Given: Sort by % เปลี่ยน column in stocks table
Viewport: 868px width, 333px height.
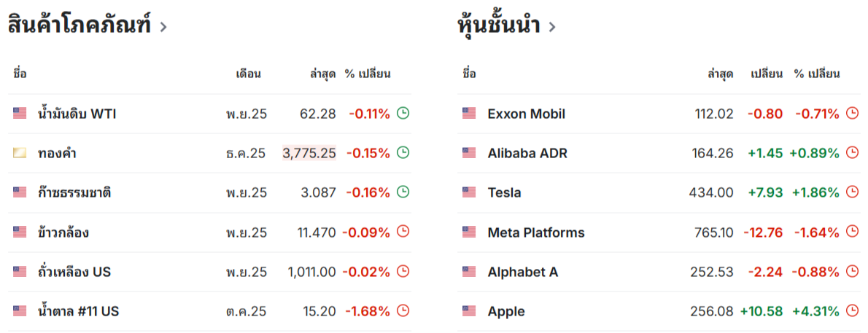Looking at the screenshot, I should tap(817, 74).
